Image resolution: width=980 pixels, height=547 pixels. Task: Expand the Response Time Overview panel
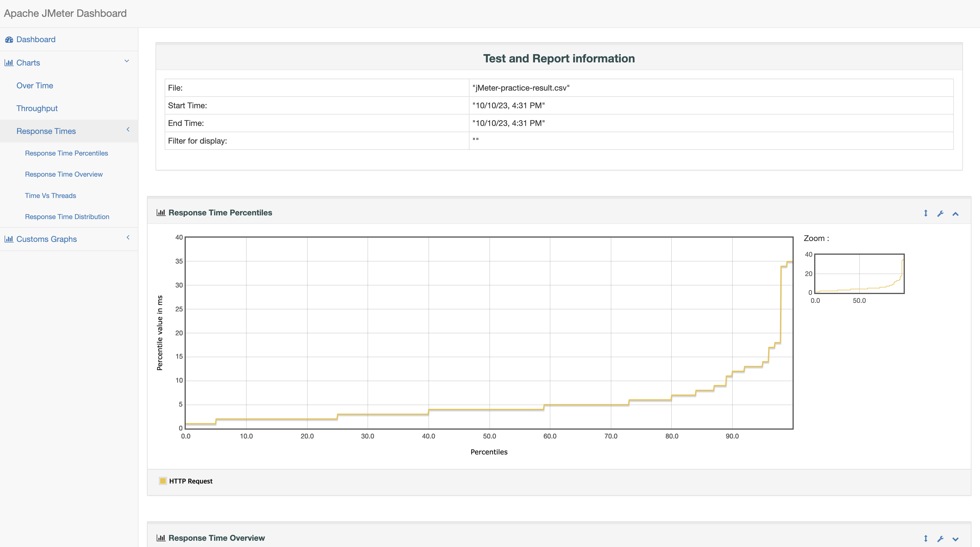955,539
